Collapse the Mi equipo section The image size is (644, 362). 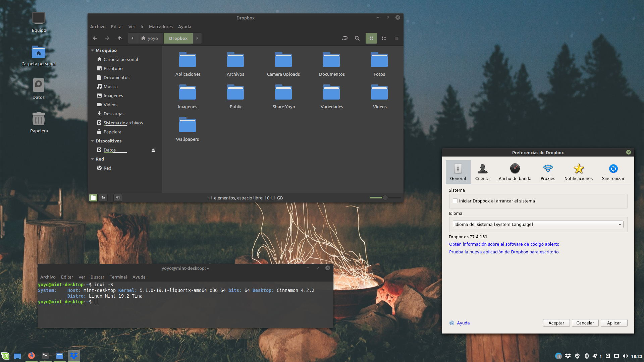pos(92,51)
